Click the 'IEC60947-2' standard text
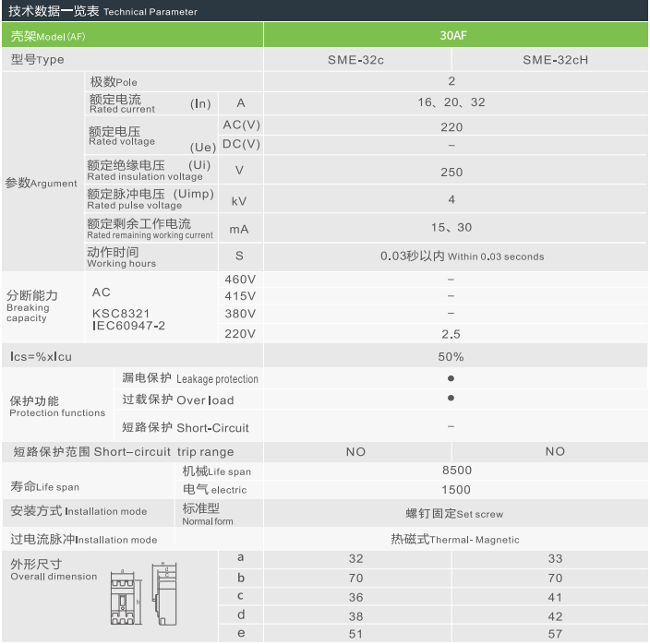 (x=128, y=326)
